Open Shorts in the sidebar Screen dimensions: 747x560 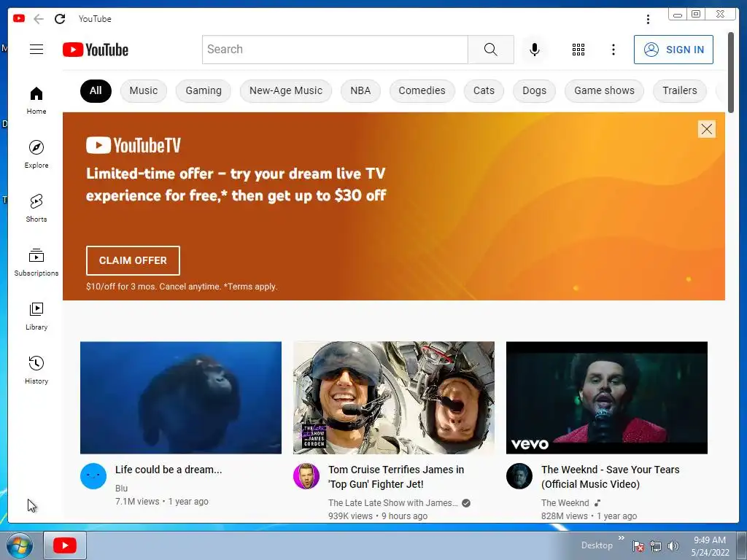pyautogui.click(x=36, y=208)
